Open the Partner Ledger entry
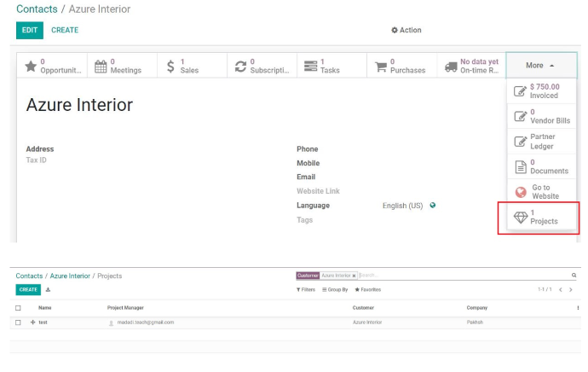The width and height of the screenshot is (588, 372). [541, 142]
